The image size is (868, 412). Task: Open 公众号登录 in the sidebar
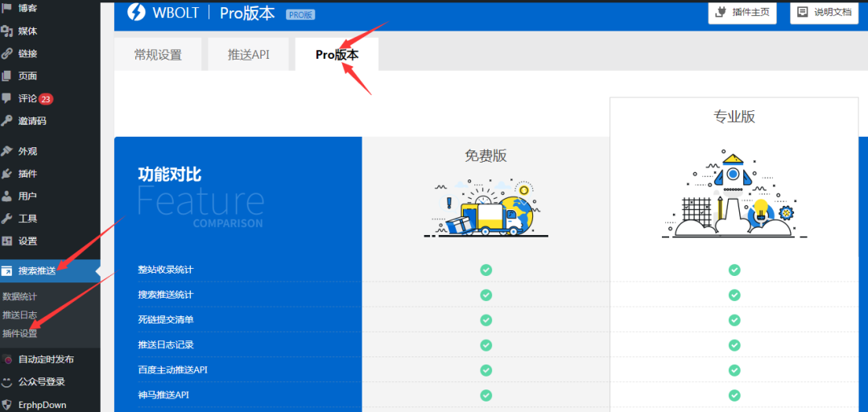point(42,381)
